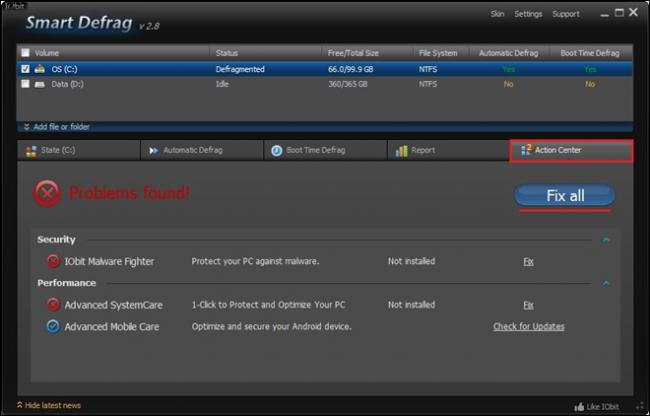This screenshot has height=416, width=650.
Task: Collapse the Security section
Action: click(x=606, y=239)
